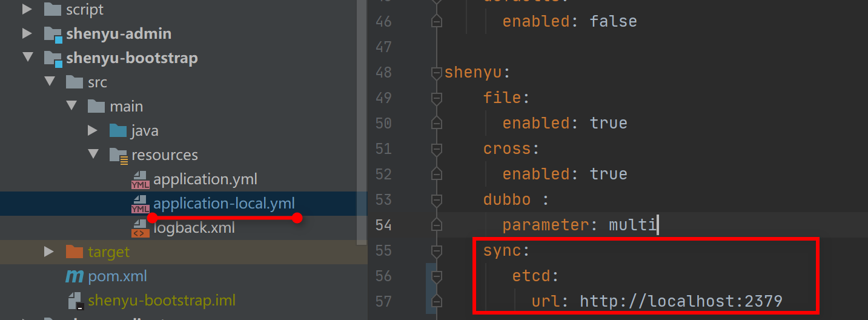Image resolution: width=868 pixels, height=320 pixels.
Task: Fold the dubbo block at line 53
Action: point(436,199)
